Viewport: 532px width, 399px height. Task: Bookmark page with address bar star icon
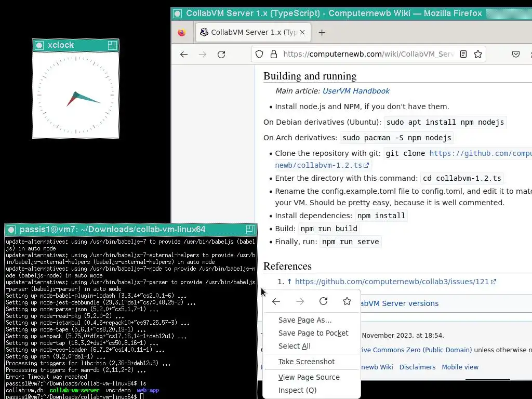pyautogui.click(x=478, y=54)
